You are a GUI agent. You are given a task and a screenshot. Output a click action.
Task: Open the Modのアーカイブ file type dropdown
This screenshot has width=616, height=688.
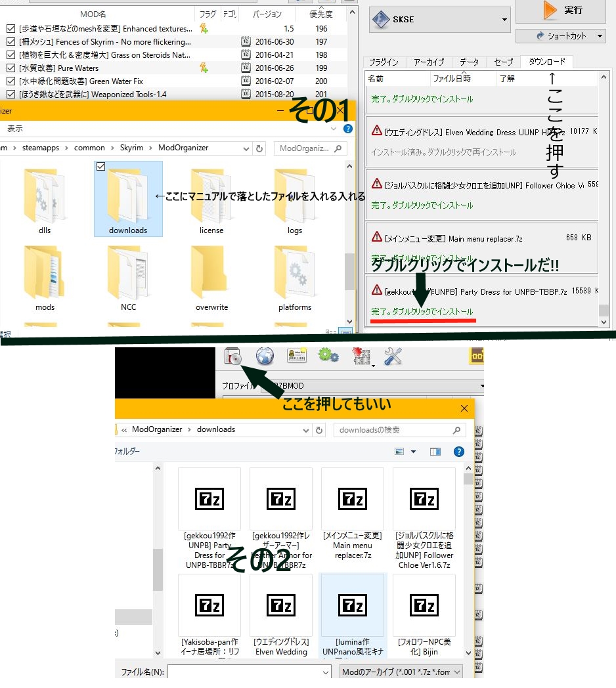[x=401, y=672]
